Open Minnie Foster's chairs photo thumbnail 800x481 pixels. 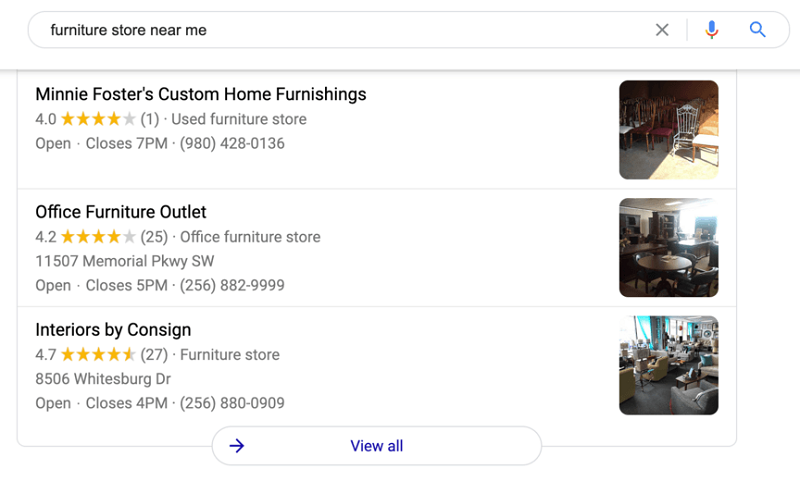click(668, 130)
